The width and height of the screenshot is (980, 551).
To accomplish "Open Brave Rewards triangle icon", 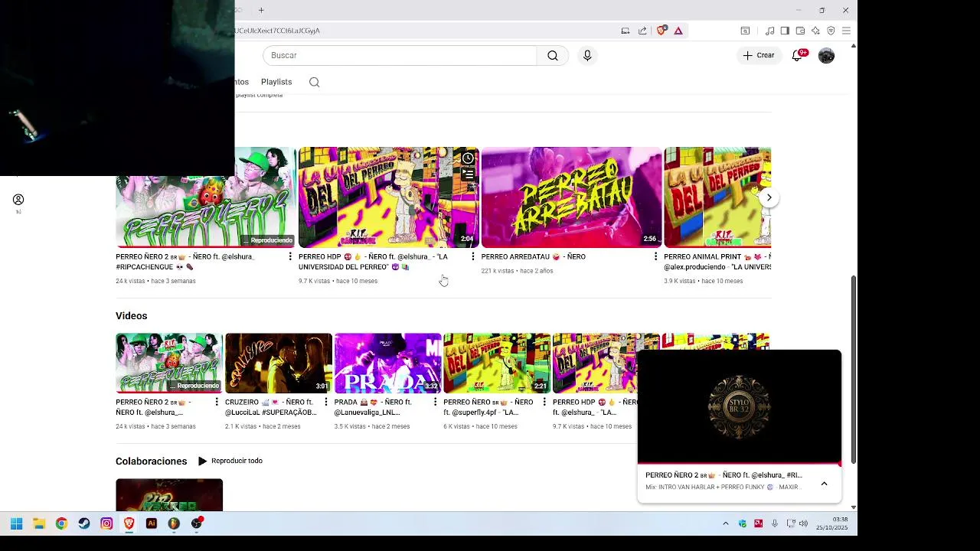I will tap(678, 31).
